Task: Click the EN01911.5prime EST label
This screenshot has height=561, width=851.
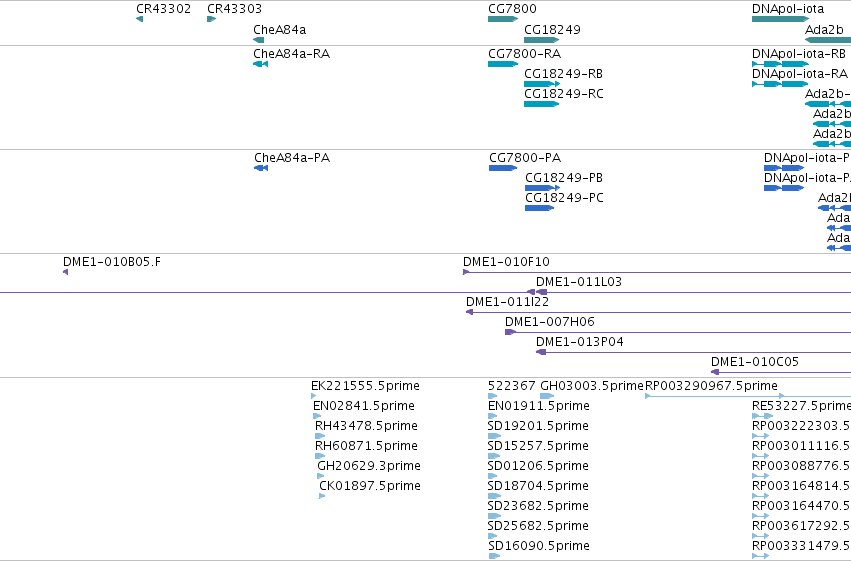Action: point(538,406)
